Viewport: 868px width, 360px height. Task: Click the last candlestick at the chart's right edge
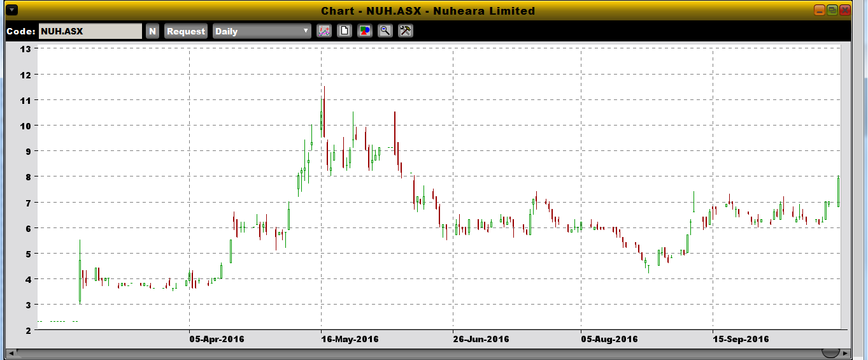[x=838, y=191]
